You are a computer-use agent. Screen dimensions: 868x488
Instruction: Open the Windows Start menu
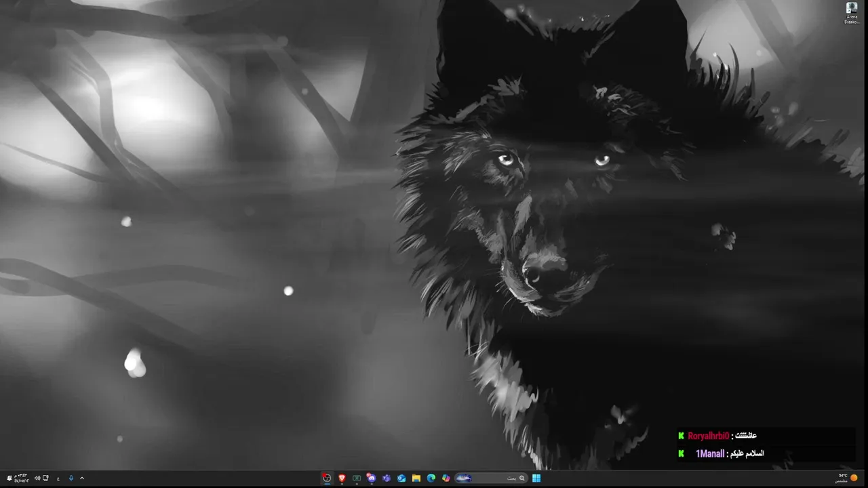(x=536, y=478)
